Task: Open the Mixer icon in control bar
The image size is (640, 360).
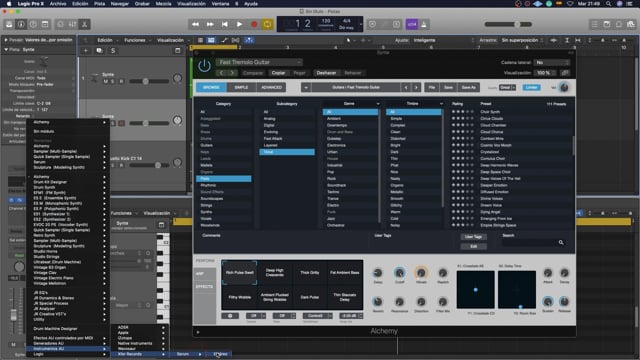Action: (72, 24)
